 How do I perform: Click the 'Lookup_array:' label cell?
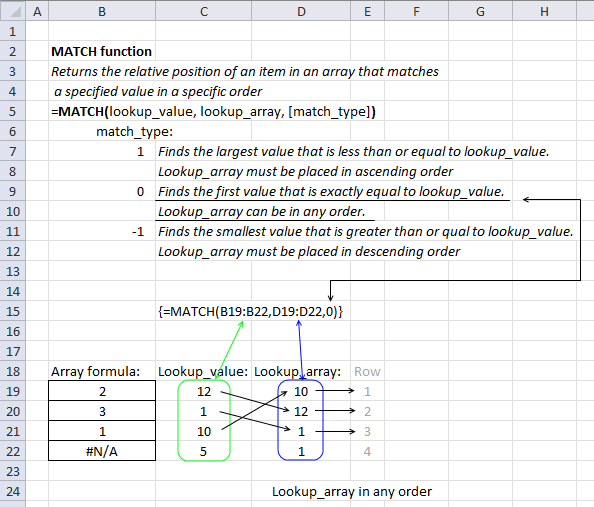click(x=297, y=371)
